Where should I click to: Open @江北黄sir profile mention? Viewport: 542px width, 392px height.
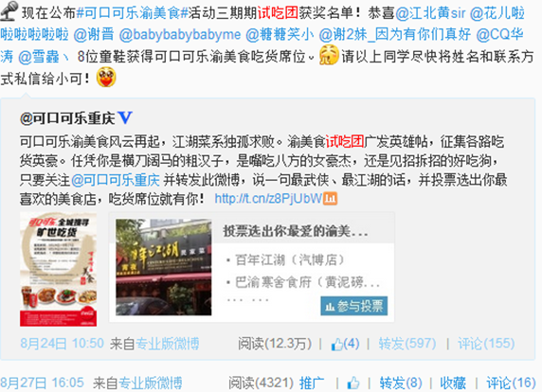click(431, 13)
